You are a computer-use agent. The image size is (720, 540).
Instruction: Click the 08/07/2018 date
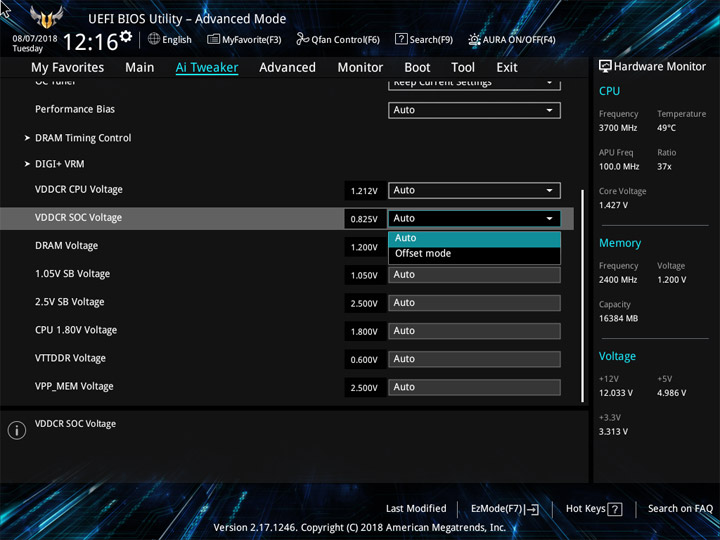tap(34, 39)
